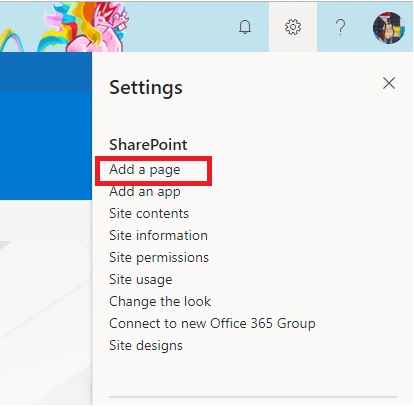Open Site usage

(141, 280)
